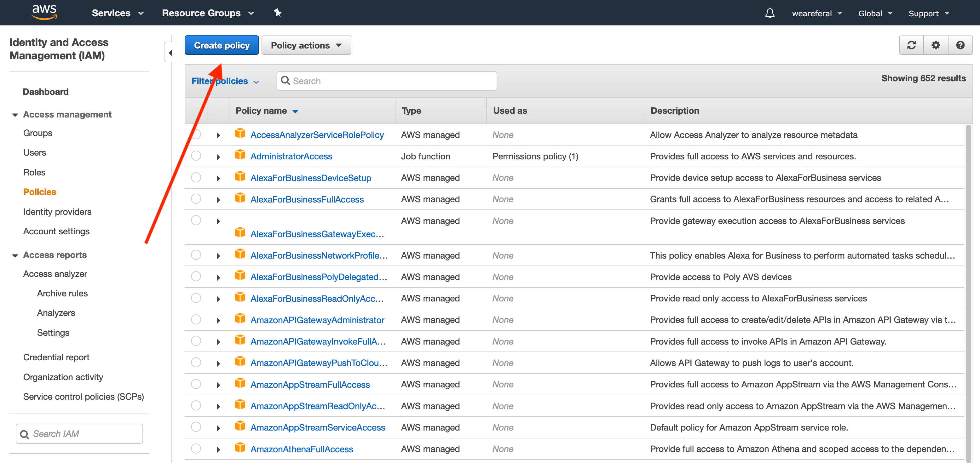The height and width of the screenshot is (463, 980).
Task: Click the Search IAM magnifier icon
Action: coord(24,434)
